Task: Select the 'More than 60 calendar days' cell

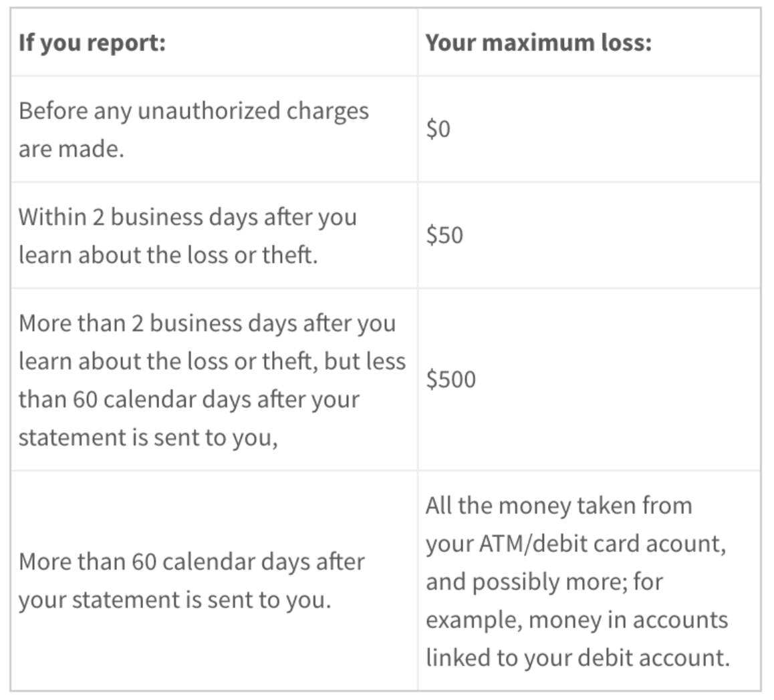Action: click(x=214, y=581)
